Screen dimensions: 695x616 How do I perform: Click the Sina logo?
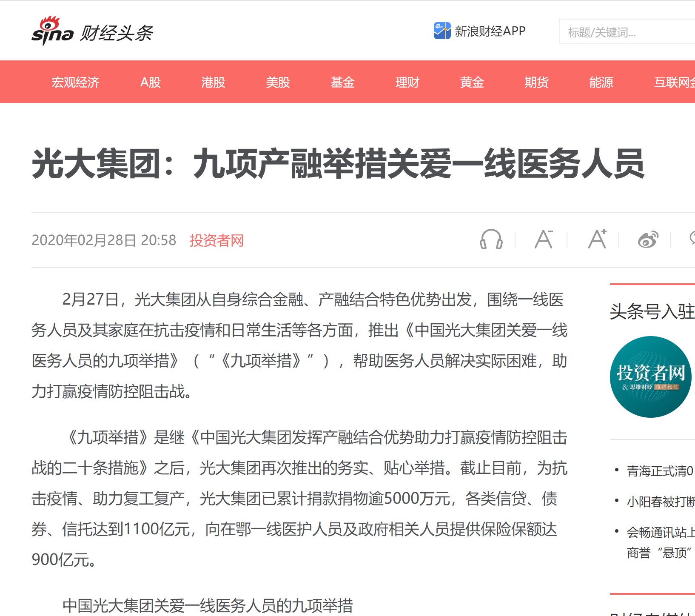pyautogui.click(x=53, y=31)
